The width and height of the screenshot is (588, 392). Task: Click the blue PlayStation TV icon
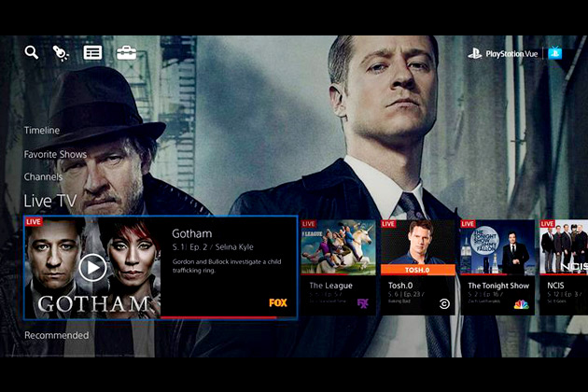(x=555, y=53)
